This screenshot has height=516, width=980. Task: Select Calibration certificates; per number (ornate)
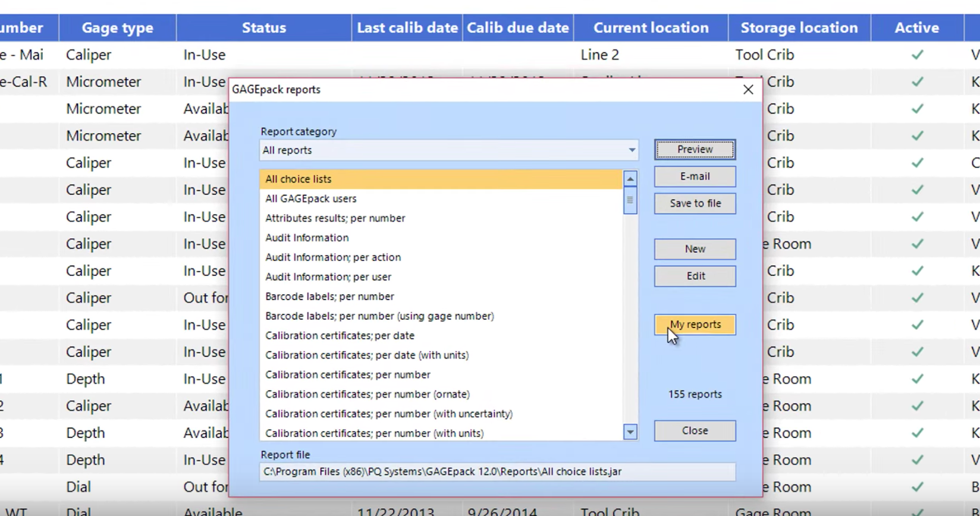(x=367, y=394)
